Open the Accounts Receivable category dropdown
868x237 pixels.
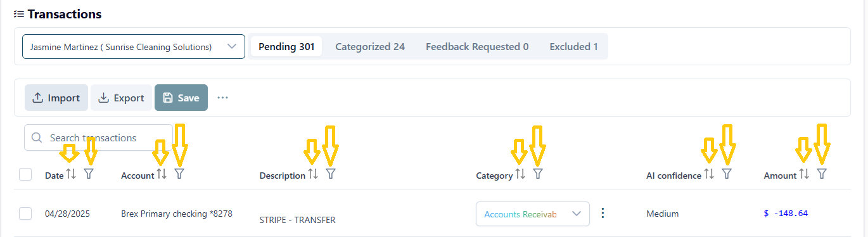533,214
